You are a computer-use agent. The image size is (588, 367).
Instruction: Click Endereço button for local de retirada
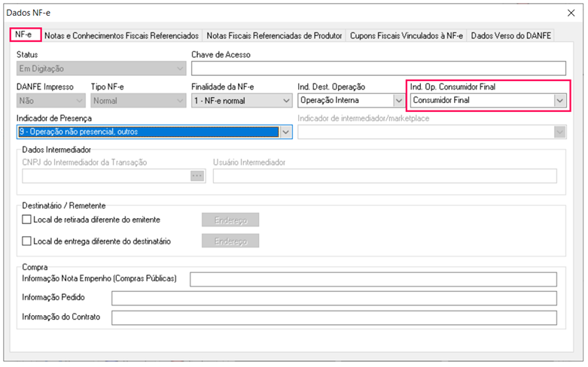230,220
